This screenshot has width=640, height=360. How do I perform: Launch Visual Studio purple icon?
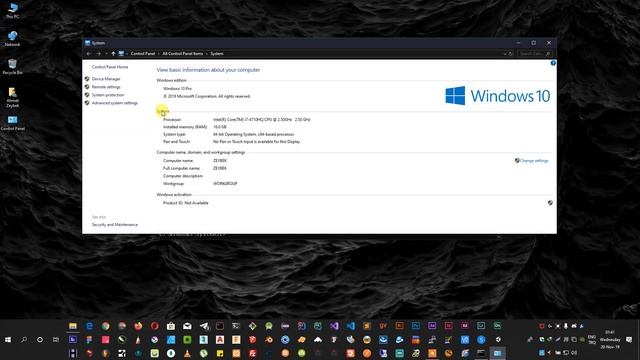tap(334, 326)
